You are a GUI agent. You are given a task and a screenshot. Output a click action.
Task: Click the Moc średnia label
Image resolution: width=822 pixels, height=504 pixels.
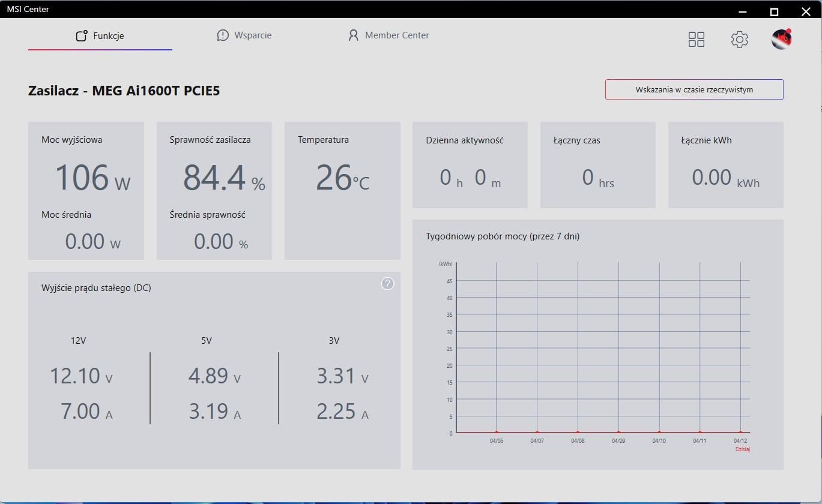66,215
